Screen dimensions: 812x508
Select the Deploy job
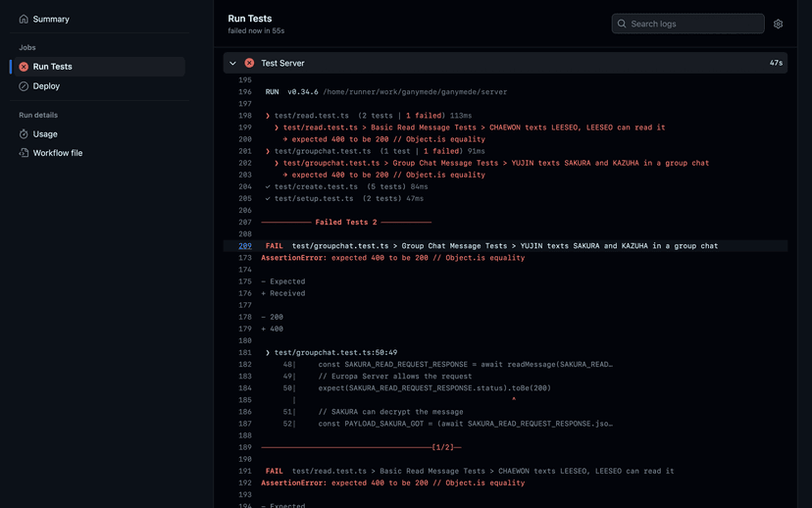tap(46, 86)
